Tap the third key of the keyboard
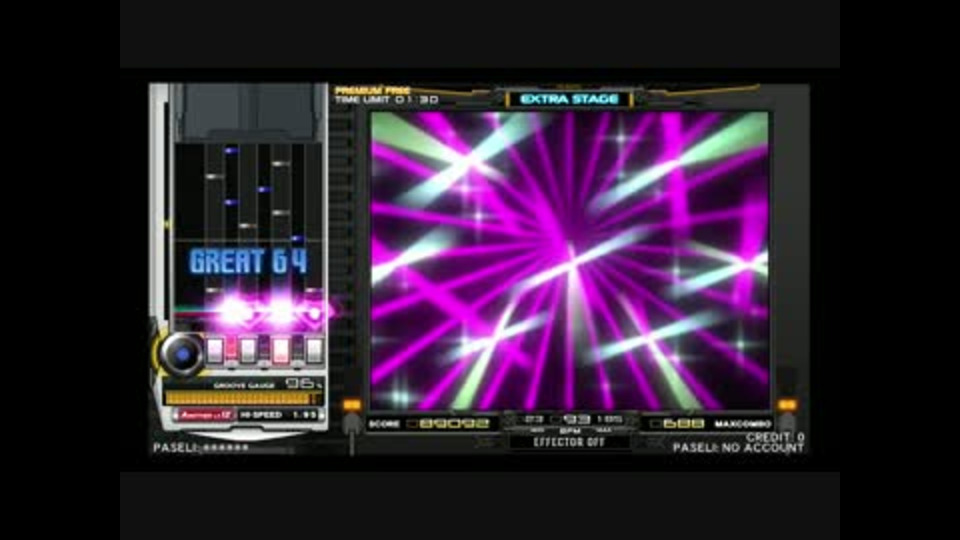This screenshot has height=540, width=960. point(248,351)
